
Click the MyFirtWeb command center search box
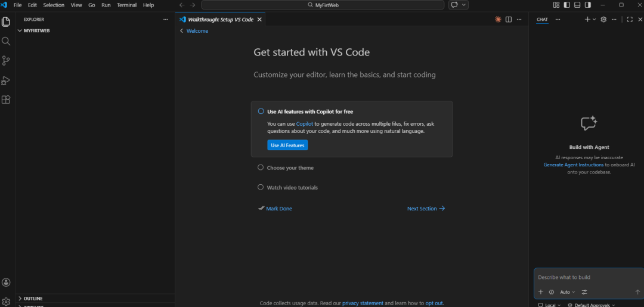pyautogui.click(x=323, y=5)
